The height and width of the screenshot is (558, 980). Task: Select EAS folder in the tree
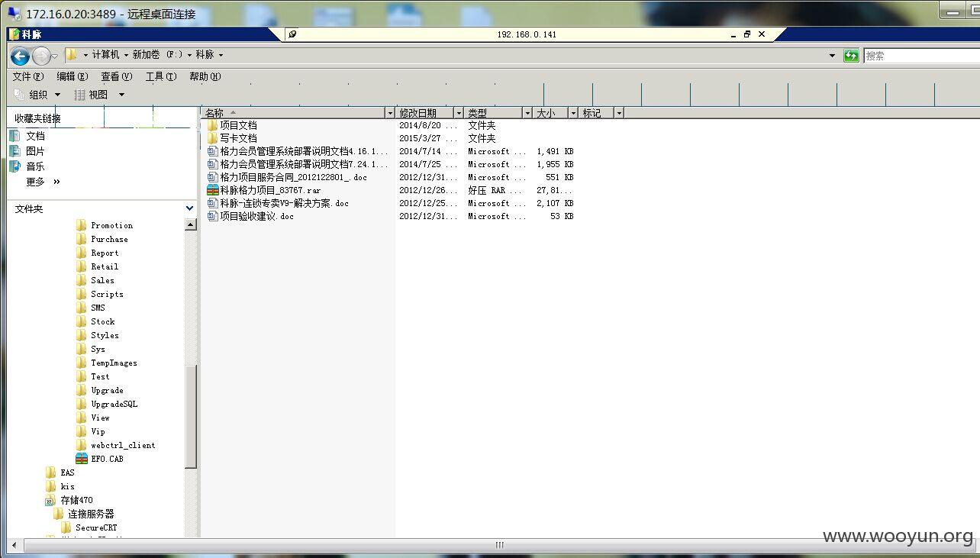(x=60, y=473)
